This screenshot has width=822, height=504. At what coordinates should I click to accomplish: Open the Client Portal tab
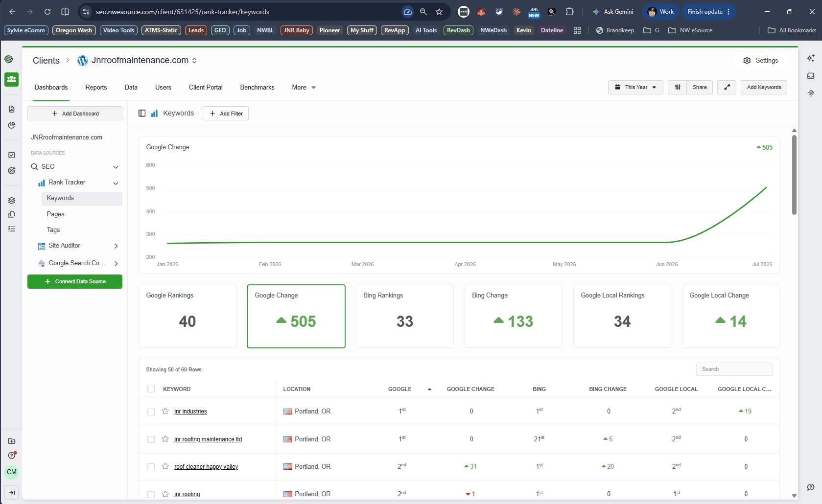(x=206, y=88)
